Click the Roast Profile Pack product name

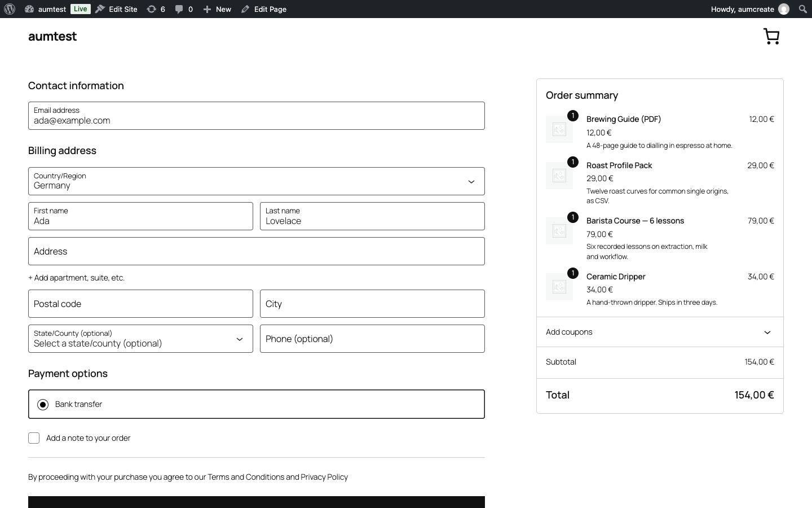pyautogui.click(x=619, y=165)
